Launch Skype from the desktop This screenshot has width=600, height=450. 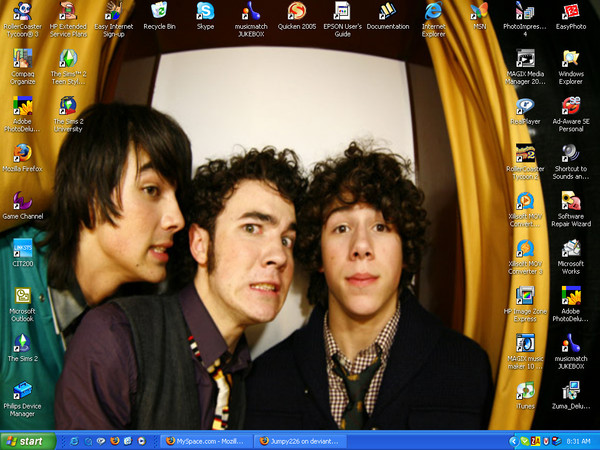coord(205,11)
